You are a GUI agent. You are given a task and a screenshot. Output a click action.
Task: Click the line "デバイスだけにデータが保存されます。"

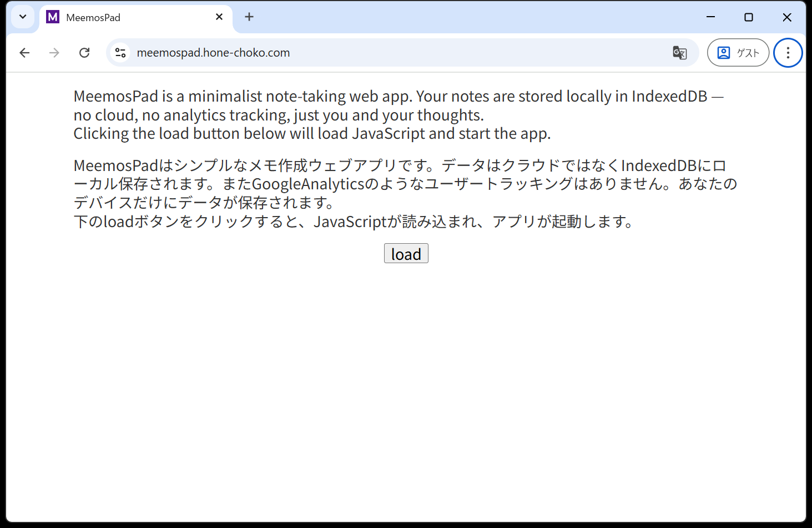(x=204, y=203)
